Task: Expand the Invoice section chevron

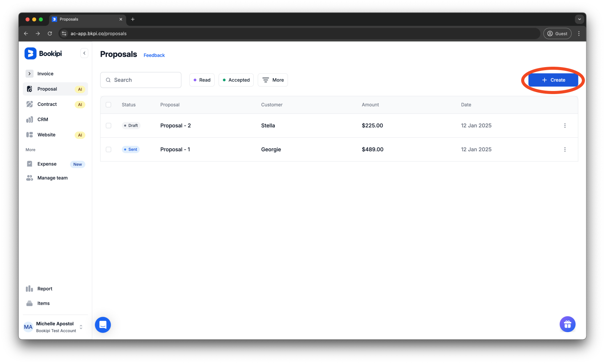Action: pos(30,74)
